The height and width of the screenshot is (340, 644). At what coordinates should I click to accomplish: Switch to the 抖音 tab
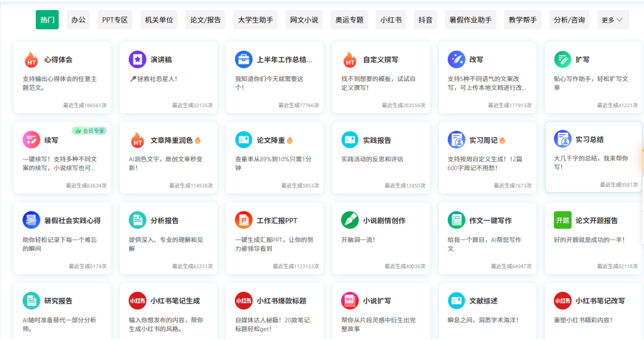point(425,20)
